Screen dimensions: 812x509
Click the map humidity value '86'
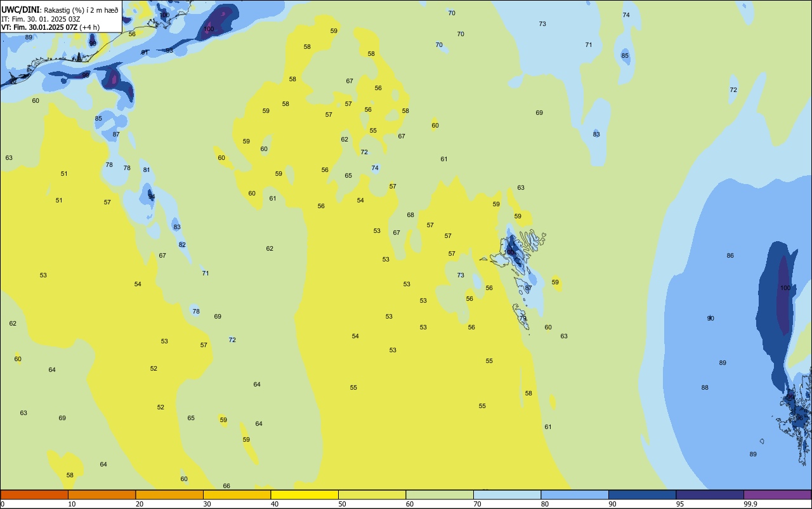[x=730, y=256]
